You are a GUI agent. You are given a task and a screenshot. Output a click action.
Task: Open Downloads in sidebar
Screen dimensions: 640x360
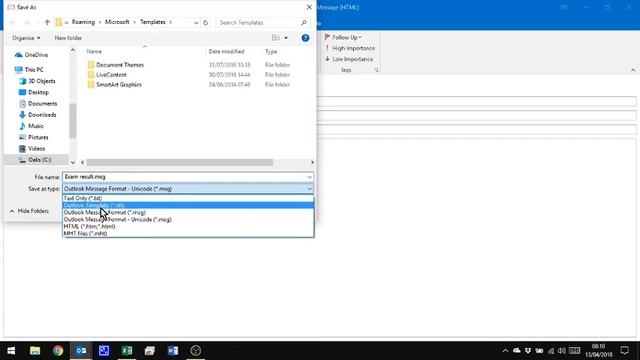[38, 115]
